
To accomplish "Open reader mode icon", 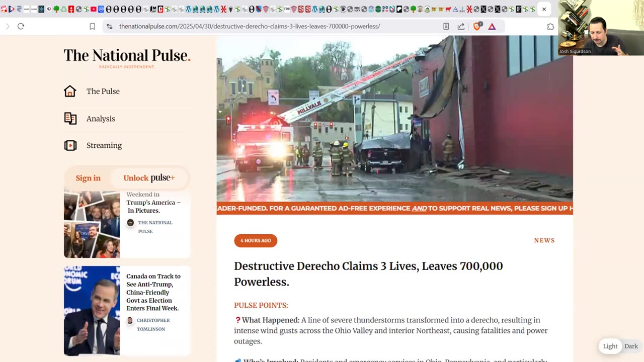I will (446, 26).
